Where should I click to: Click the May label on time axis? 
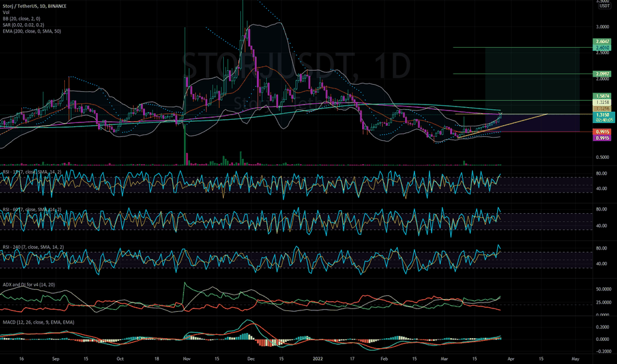[x=575, y=359]
